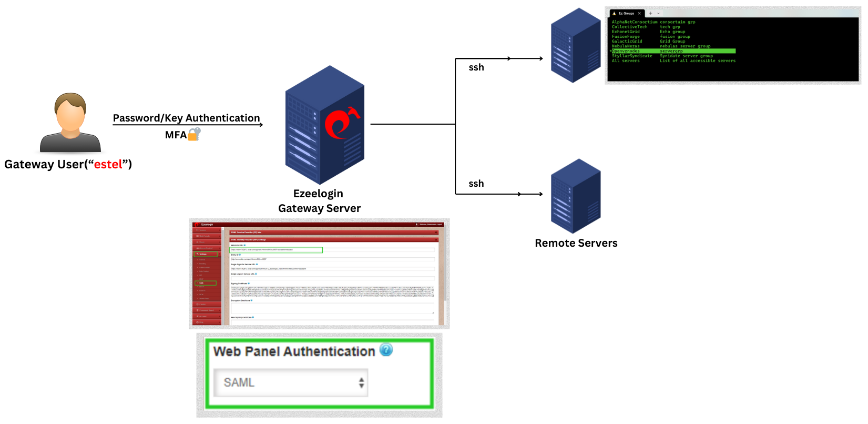Click the Metadata URL input field

[x=333, y=250]
